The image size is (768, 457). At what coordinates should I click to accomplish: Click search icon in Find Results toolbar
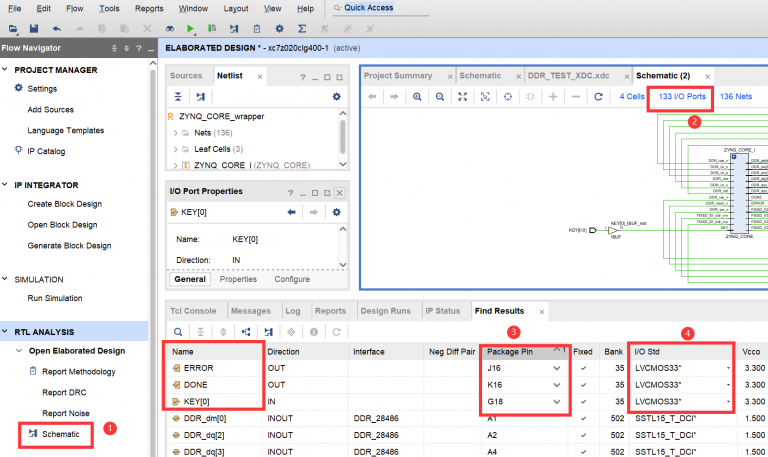[x=178, y=331]
